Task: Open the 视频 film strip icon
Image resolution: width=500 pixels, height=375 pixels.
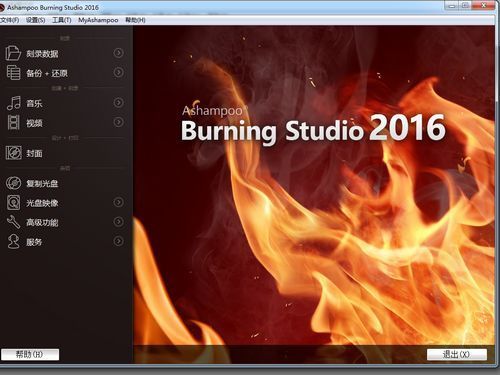Action: pyautogui.click(x=13, y=122)
